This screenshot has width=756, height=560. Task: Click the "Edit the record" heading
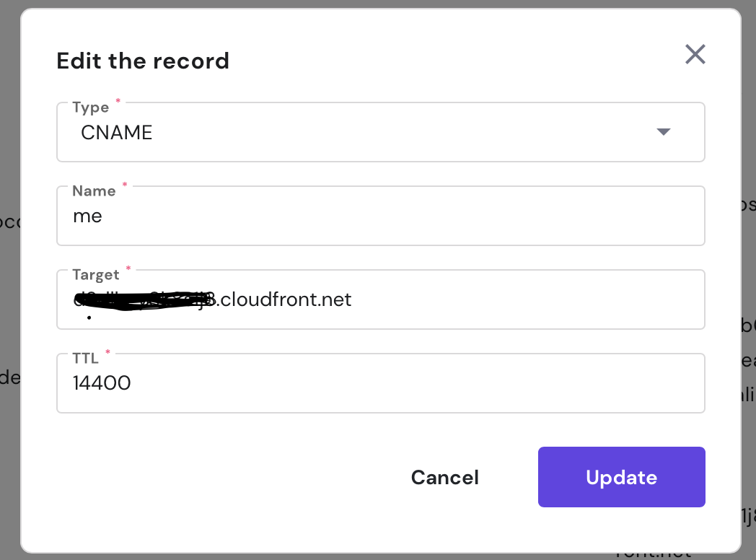coord(143,61)
